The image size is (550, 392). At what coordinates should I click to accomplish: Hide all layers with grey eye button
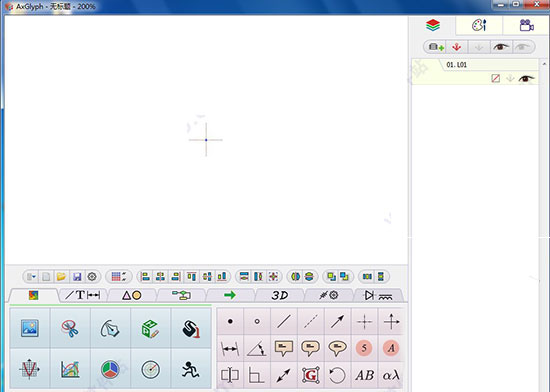(x=523, y=47)
